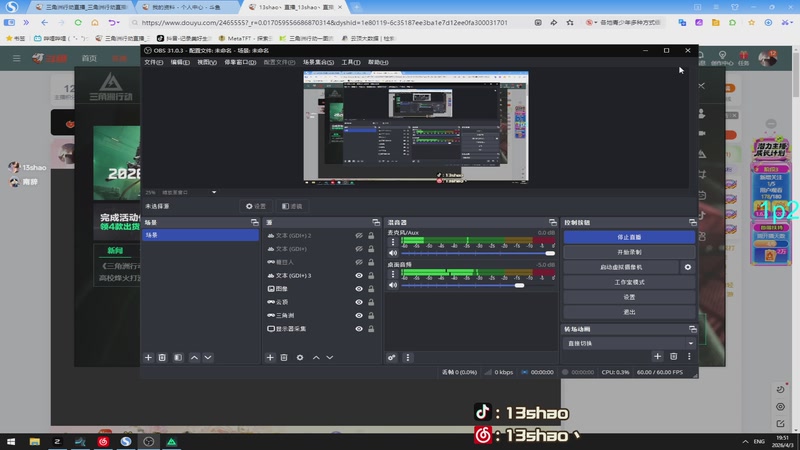The width and height of the screenshot is (800, 450).
Task: Open the 视图(V) menu in OBS
Action: tap(207, 62)
